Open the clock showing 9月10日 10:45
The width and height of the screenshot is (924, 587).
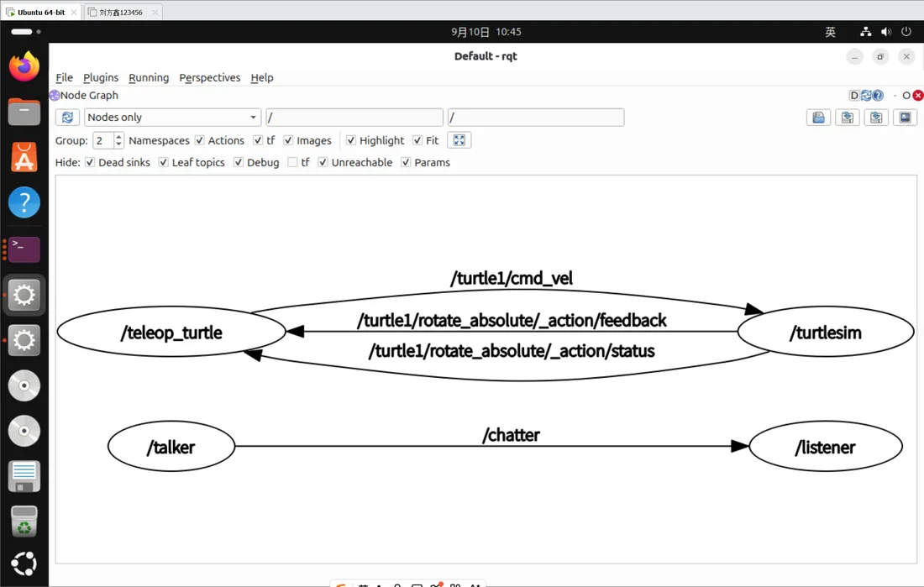click(486, 32)
